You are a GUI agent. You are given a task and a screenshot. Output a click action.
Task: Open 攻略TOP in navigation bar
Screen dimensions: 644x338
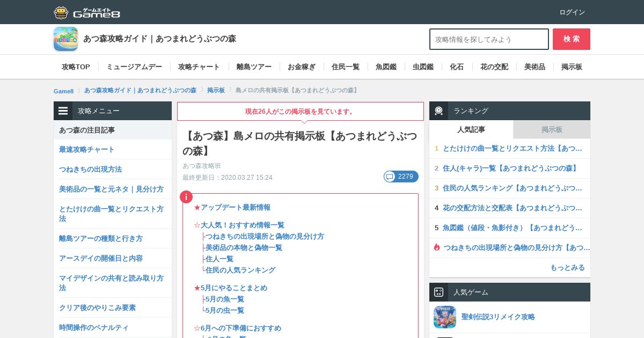(x=76, y=67)
